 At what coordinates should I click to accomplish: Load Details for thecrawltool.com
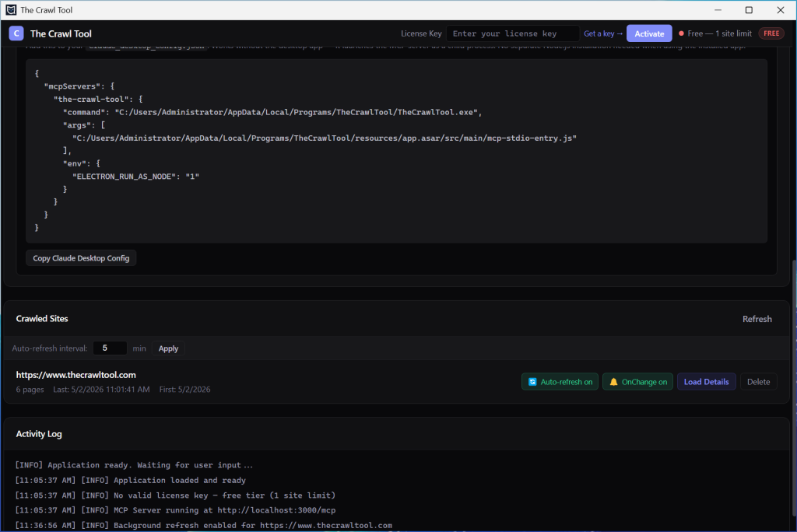click(x=706, y=382)
